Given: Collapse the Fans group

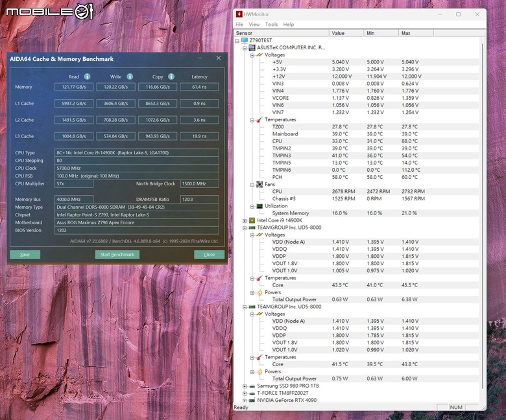Looking at the screenshot, I should (252, 185).
